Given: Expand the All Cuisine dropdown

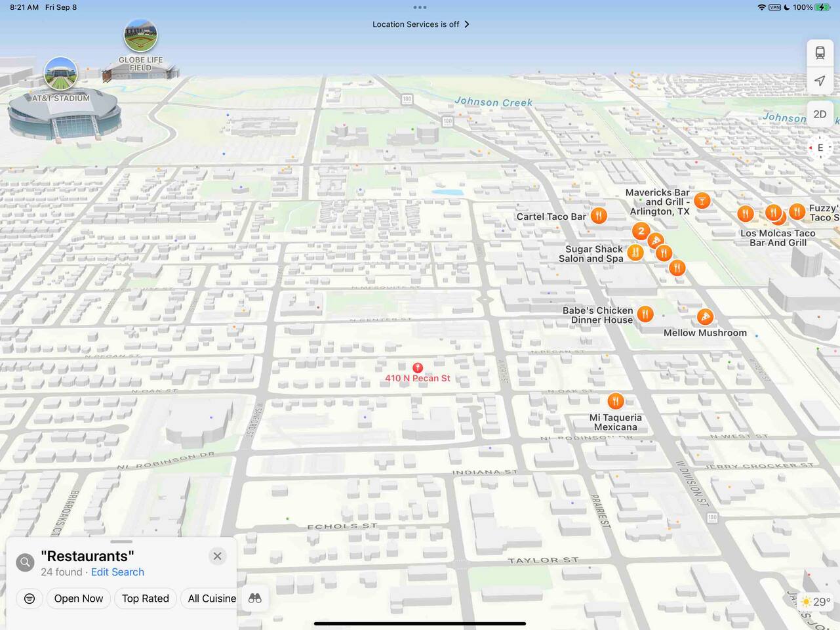Looking at the screenshot, I should click(x=211, y=598).
